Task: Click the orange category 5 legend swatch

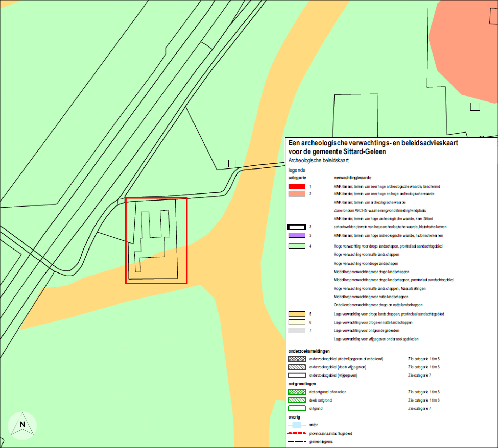Action: pyautogui.click(x=297, y=314)
